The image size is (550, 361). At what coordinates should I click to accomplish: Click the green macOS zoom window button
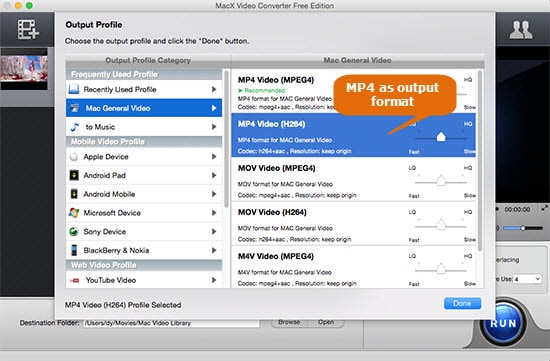(x=29, y=5)
